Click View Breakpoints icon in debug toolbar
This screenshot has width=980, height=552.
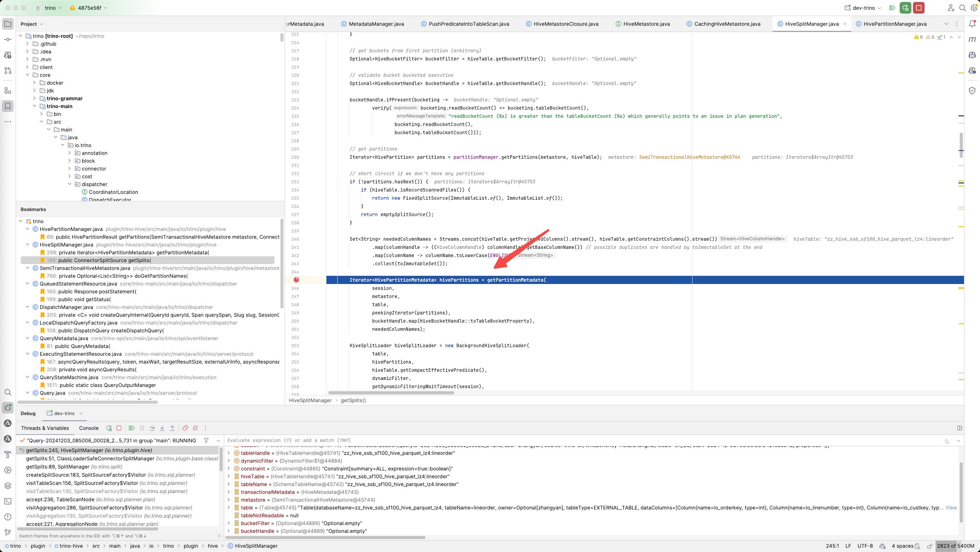tap(185, 428)
